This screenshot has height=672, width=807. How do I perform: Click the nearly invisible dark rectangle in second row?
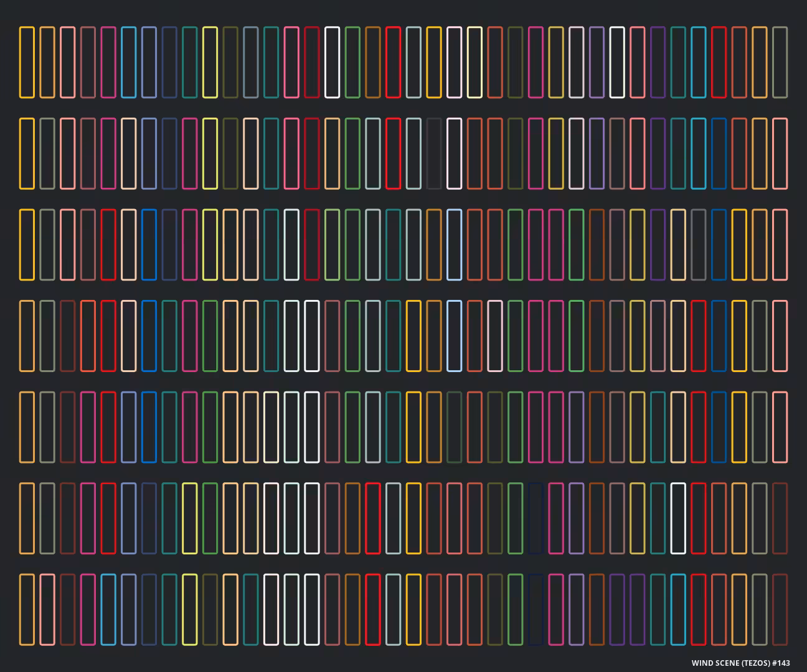[x=434, y=154]
